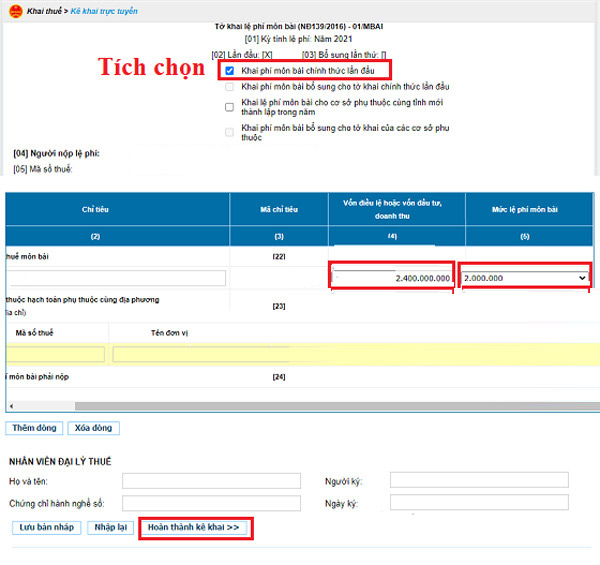Viewport: 600px width, 565px height.
Task: Click the Họ và tên input field
Action: (211, 481)
